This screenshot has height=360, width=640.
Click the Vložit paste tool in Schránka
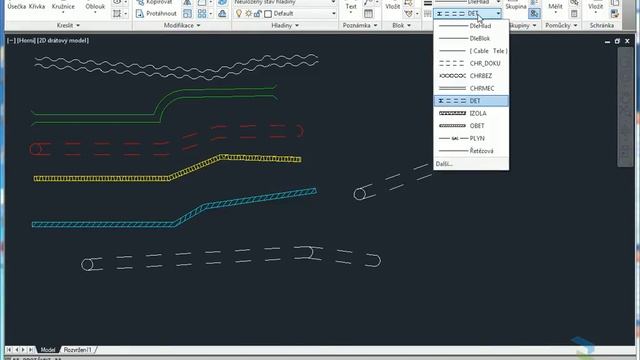coord(596,6)
